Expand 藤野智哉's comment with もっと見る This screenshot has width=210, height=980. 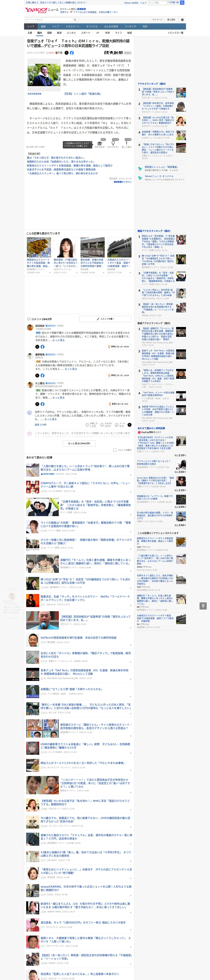pos(71,369)
